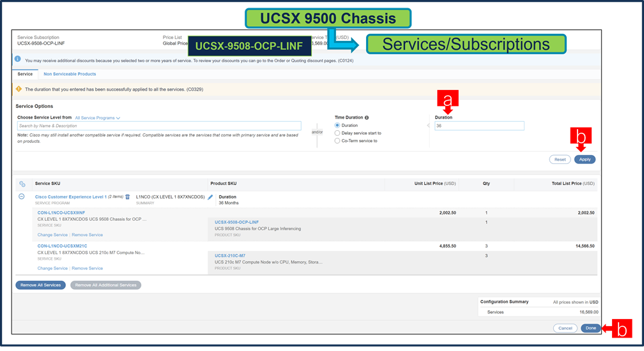Click Remove All Services button
Image resolution: width=644 pixels, height=351 pixels.
pyautogui.click(x=41, y=285)
